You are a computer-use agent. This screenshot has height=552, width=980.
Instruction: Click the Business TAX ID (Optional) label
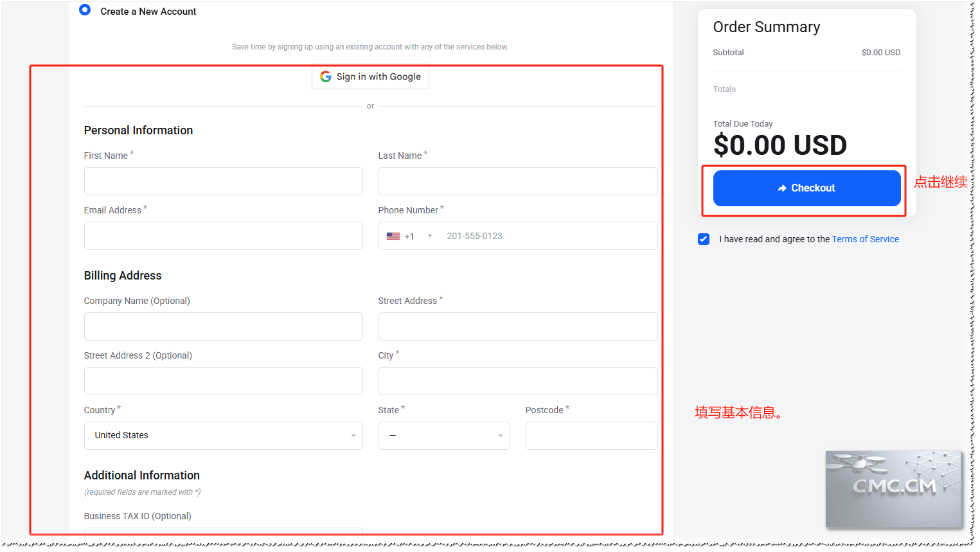tap(138, 516)
